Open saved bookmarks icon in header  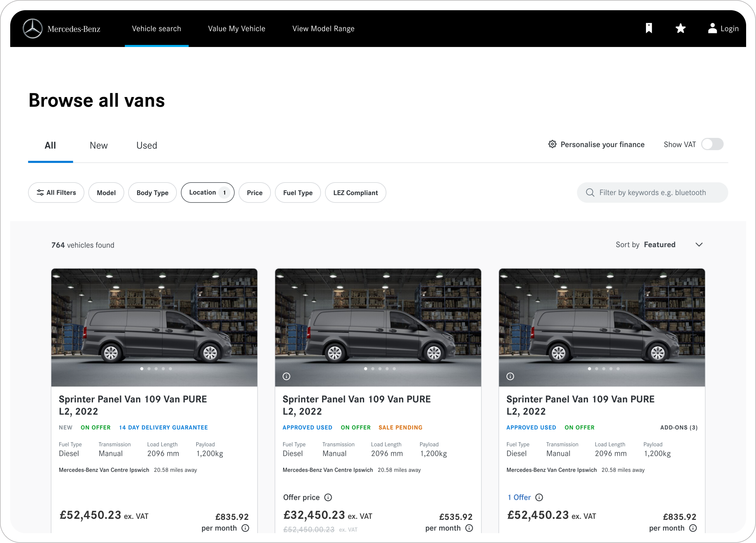649,28
